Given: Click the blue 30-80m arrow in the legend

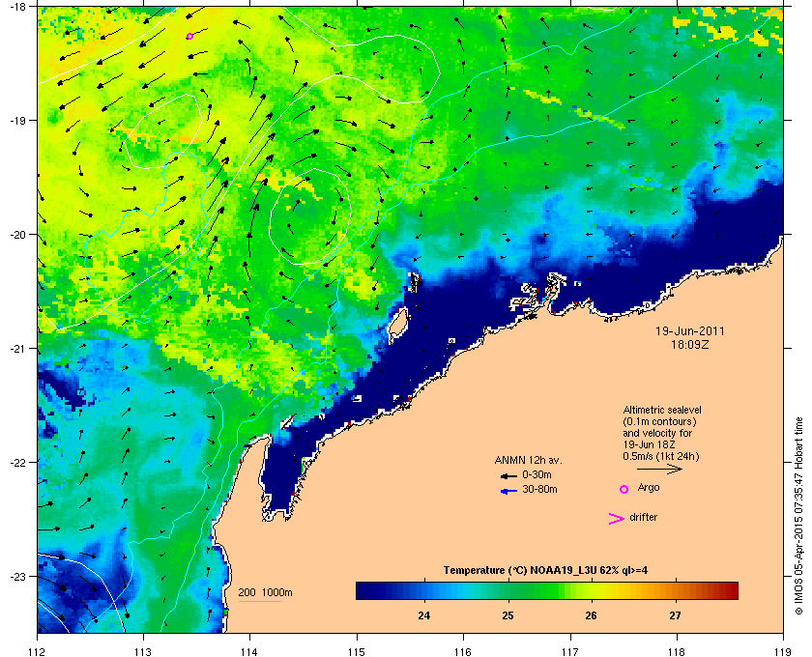Looking at the screenshot, I should click(x=508, y=491).
